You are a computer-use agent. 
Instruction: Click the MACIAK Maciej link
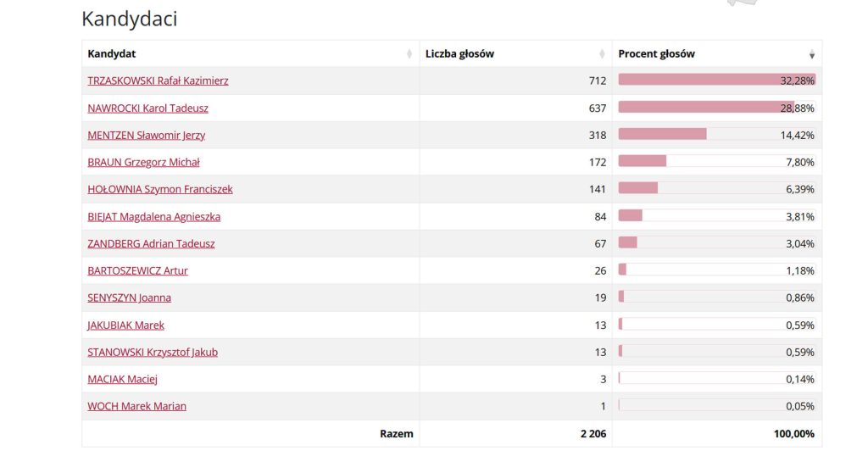coord(122,380)
